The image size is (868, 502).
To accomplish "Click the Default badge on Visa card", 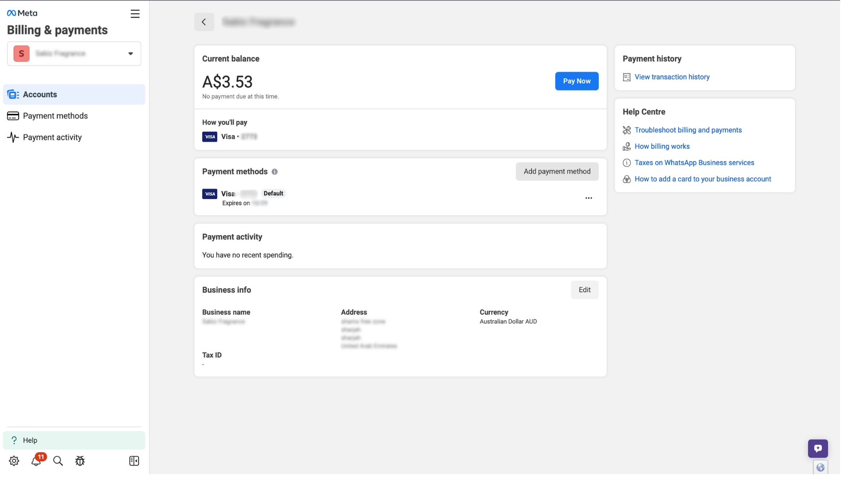I will pos(274,193).
